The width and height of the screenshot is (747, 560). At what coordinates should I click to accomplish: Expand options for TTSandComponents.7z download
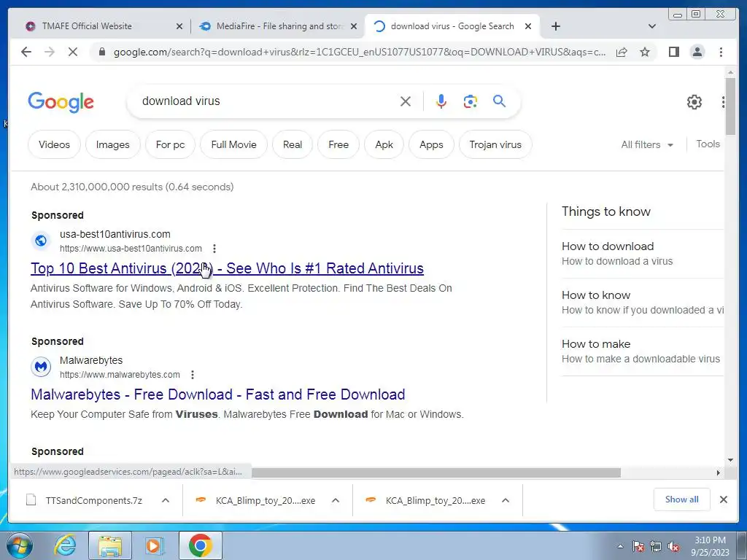(166, 500)
